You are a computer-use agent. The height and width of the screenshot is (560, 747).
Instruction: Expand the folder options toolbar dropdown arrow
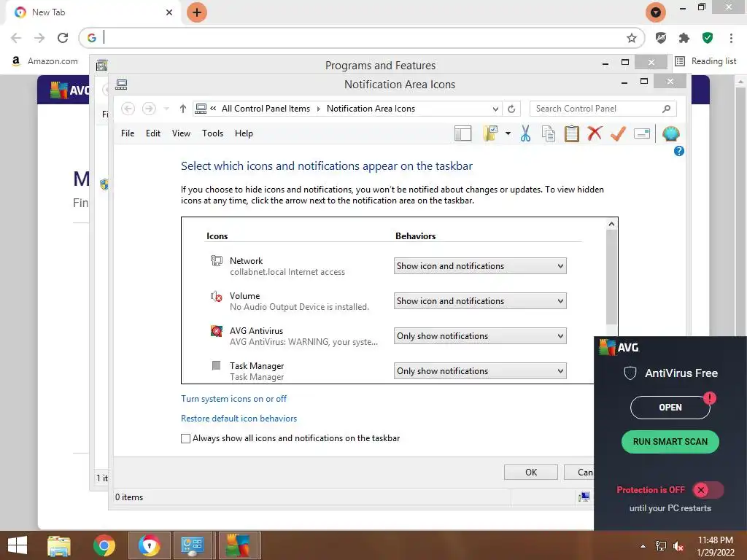click(508, 134)
